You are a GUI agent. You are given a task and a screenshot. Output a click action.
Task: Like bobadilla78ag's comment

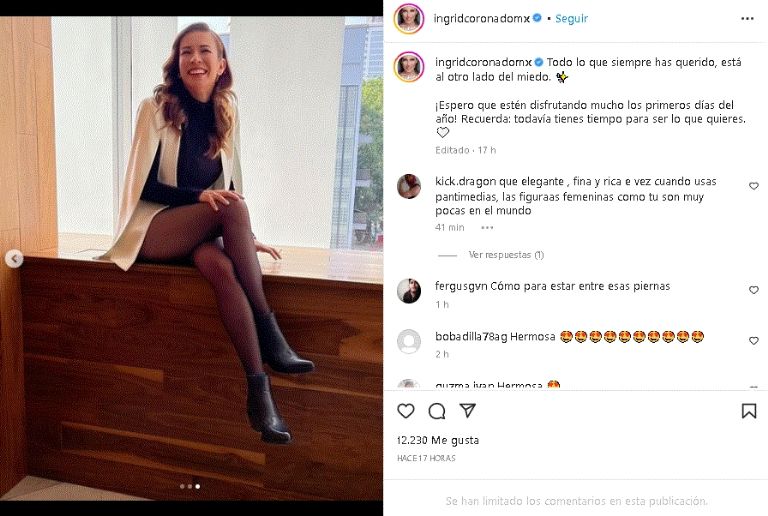tap(754, 341)
